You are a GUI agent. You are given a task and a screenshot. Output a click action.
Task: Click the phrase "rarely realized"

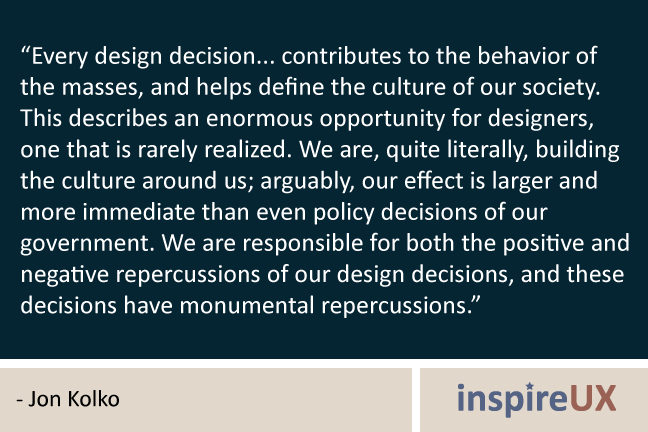point(212,150)
